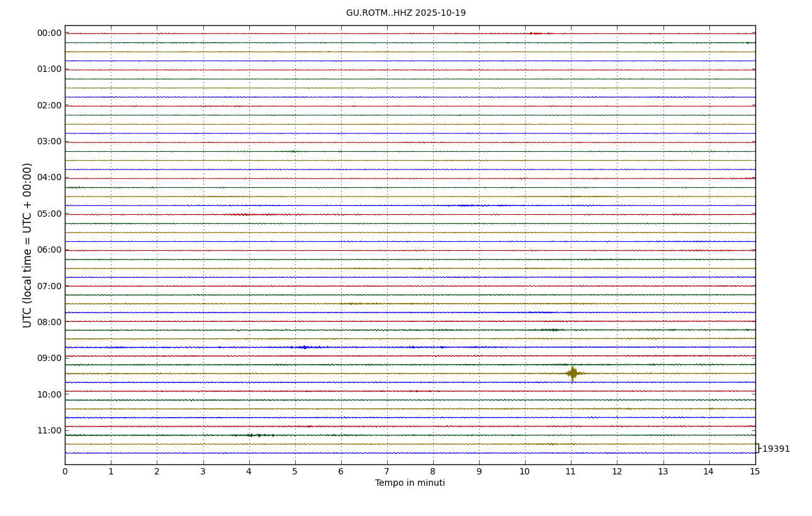Image resolution: width=812 pixels, height=516 pixels.
Task: Click the vertical UTC local time axis label
Action: pos(28,245)
